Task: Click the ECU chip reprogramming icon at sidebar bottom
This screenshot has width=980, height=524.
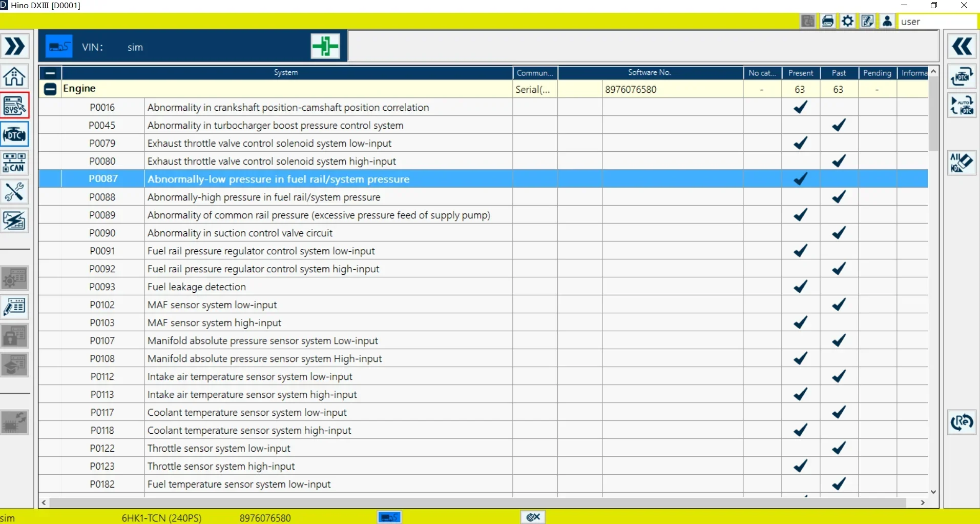Action: coord(15,422)
